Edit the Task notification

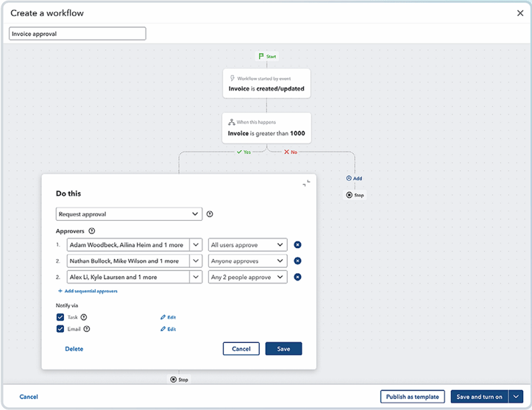169,317
